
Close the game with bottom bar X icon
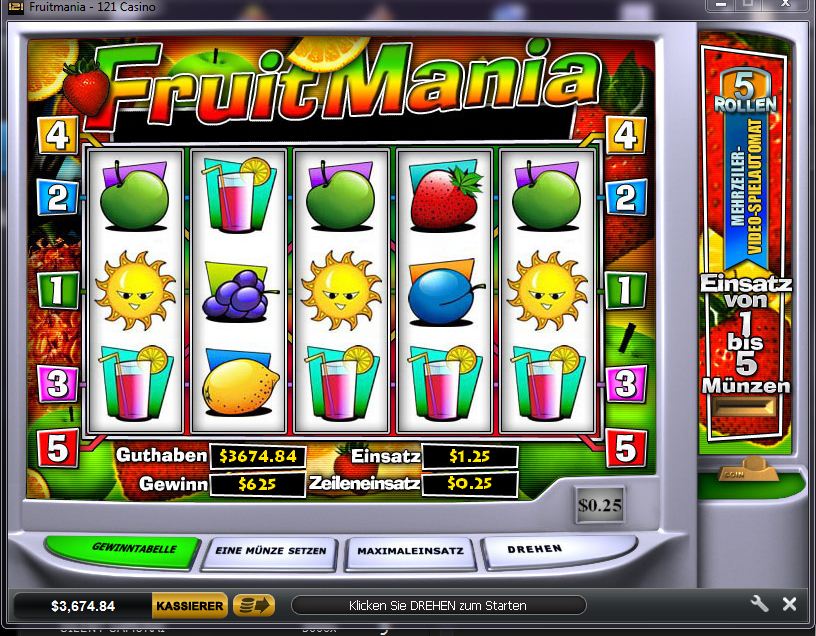[x=789, y=604]
